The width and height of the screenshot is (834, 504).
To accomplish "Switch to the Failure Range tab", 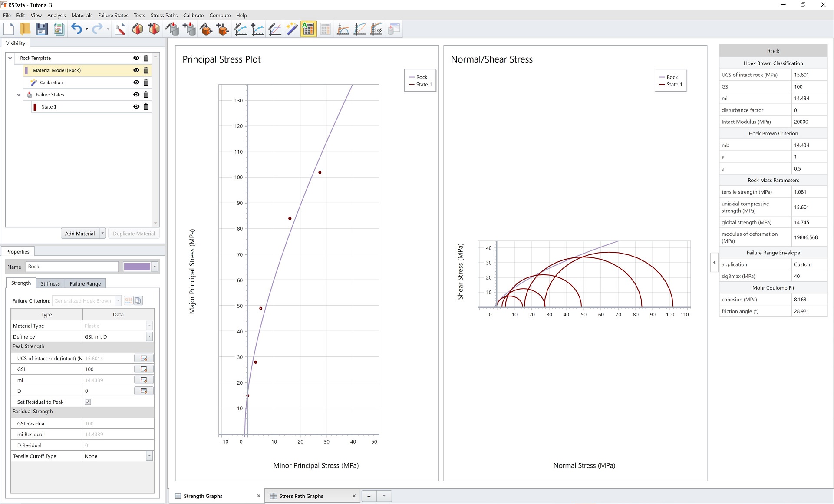I will point(85,283).
